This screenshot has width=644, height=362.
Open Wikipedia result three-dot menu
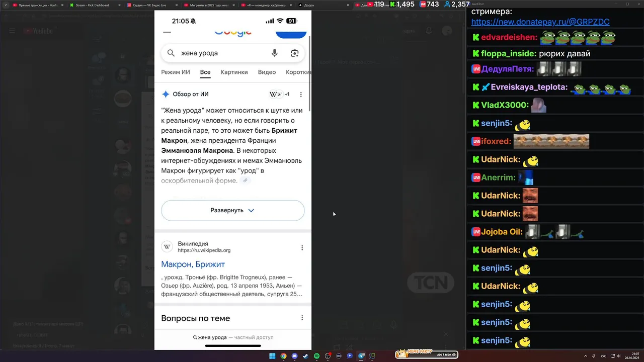point(302,247)
